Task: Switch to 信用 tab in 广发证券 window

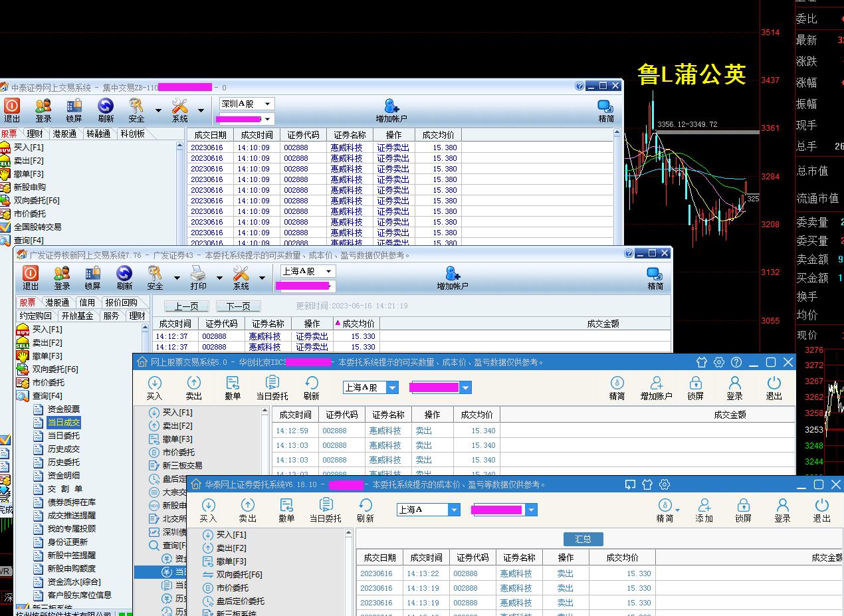Action: pos(87,302)
